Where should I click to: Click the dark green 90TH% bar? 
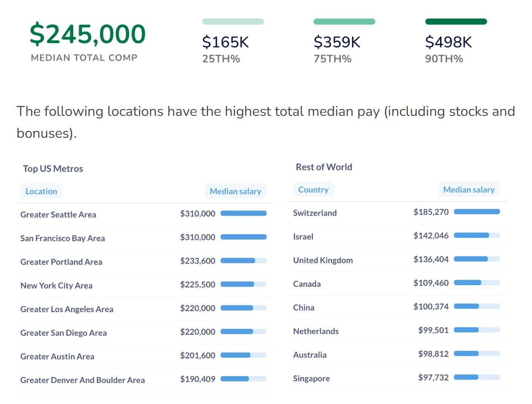click(456, 21)
